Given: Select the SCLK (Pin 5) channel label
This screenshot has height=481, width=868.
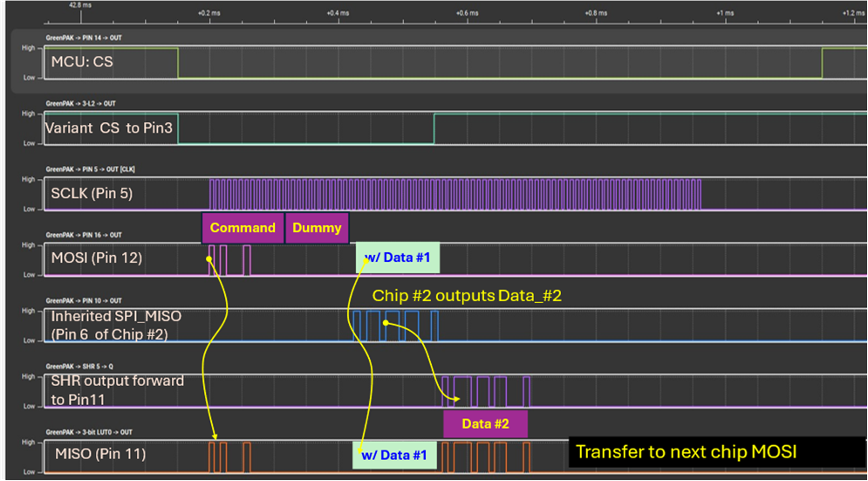Looking at the screenshot, I should tap(92, 194).
